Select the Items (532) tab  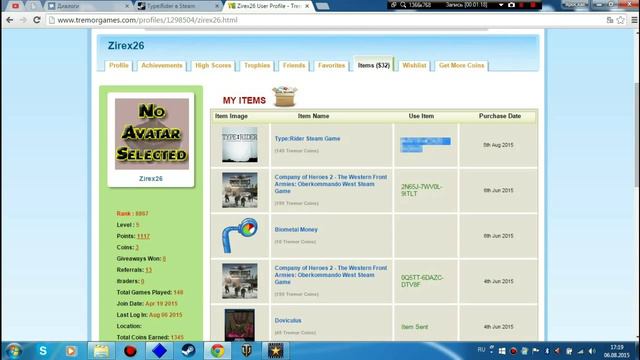pos(373,65)
